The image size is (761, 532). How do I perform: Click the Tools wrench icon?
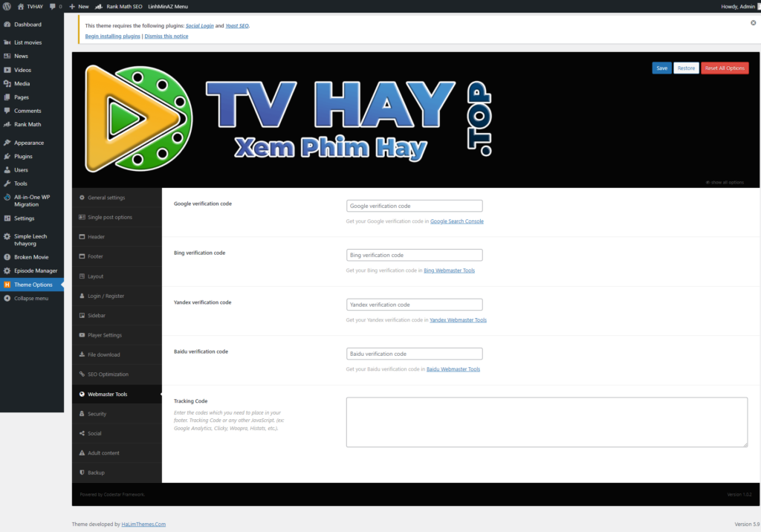(x=7, y=184)
